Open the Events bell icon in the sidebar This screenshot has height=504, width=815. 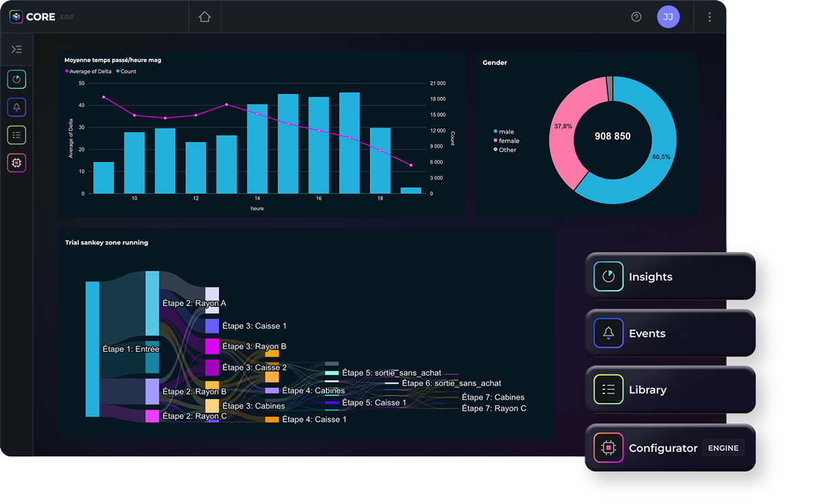[x=16, y=107]
